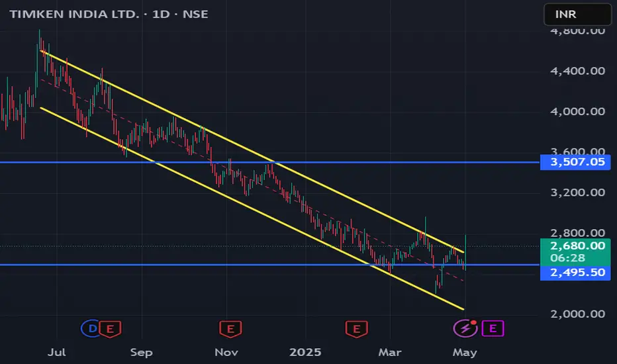Click the 'Jul' time axis label

[x=57, y=352]
